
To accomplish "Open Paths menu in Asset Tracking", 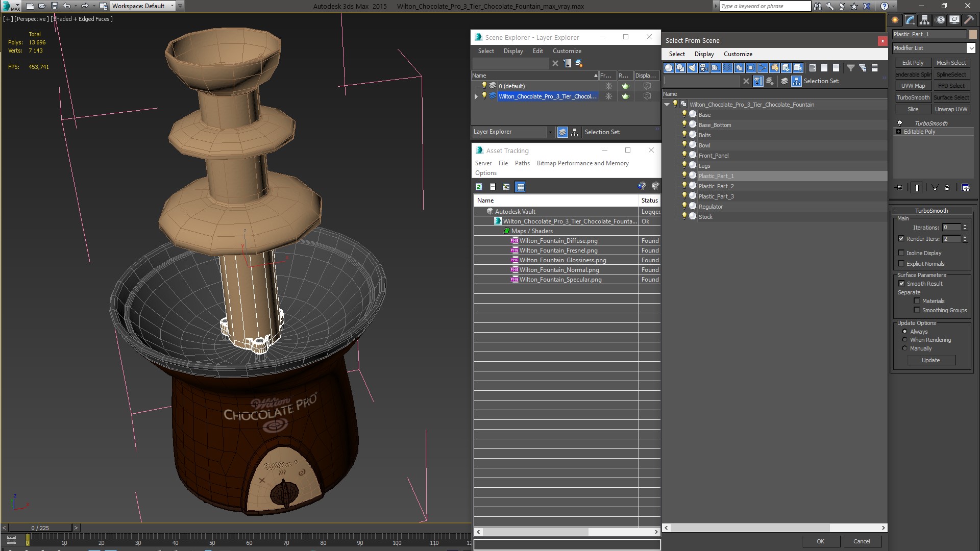I will pos(522,163).
